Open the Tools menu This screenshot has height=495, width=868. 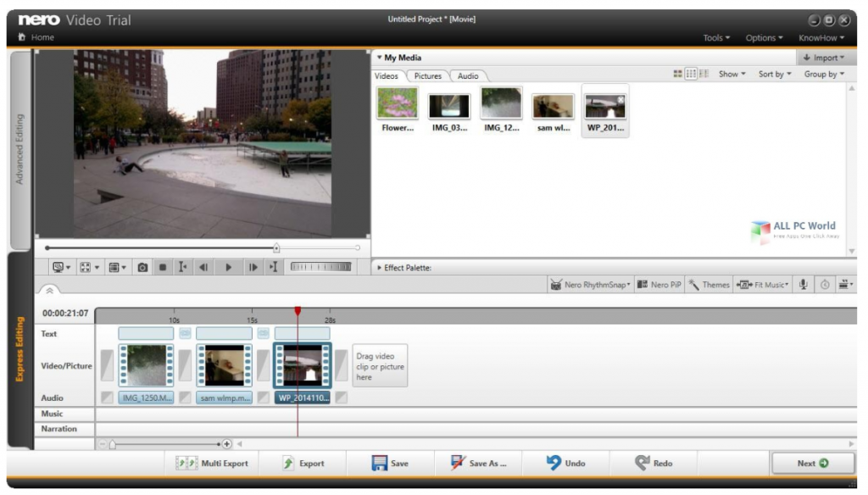[x=716, y=37]
